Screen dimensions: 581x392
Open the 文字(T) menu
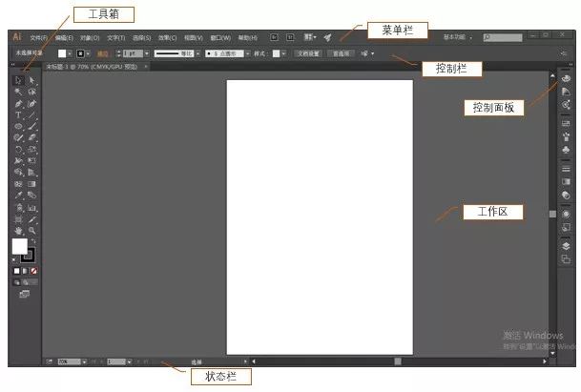[116, 38]
